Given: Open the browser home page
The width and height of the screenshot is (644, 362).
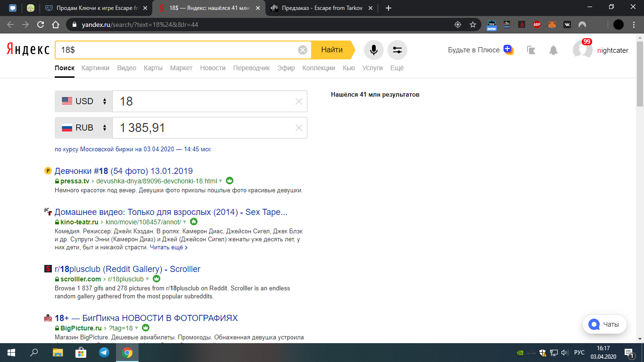Looking at the screenshot, I should pos(56,25).
